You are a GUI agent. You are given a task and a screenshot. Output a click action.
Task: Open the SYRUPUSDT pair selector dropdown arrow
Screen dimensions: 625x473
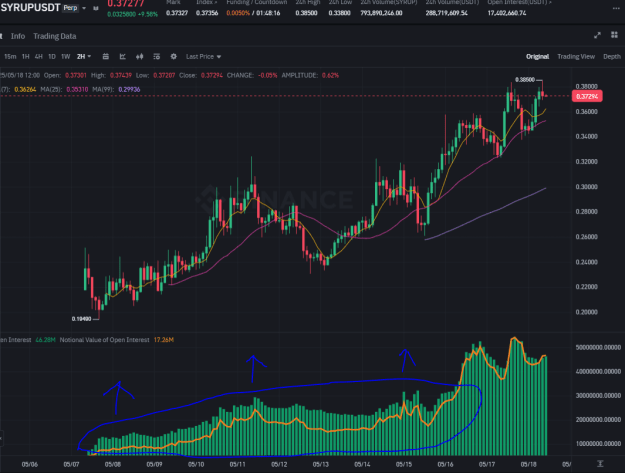(x=84, y=8)
